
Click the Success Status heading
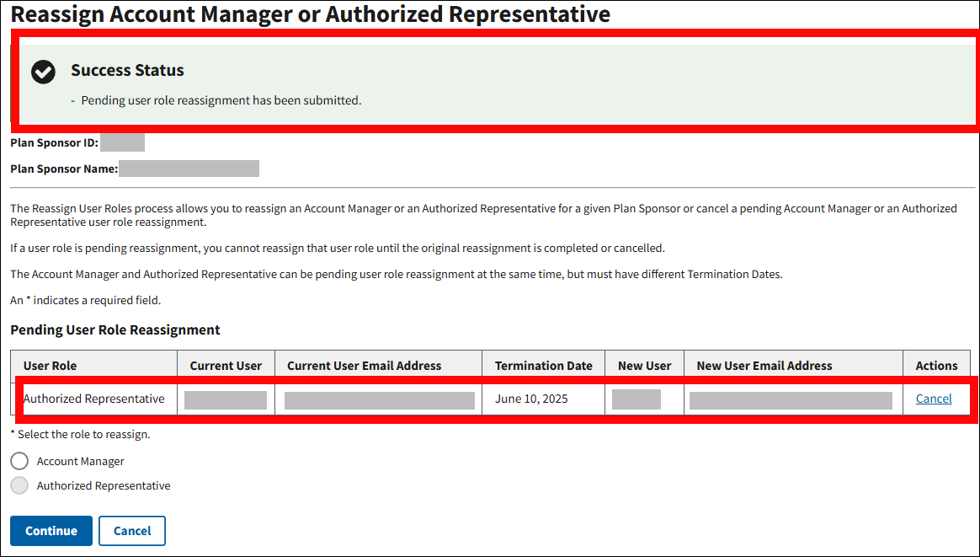point(127,71)
